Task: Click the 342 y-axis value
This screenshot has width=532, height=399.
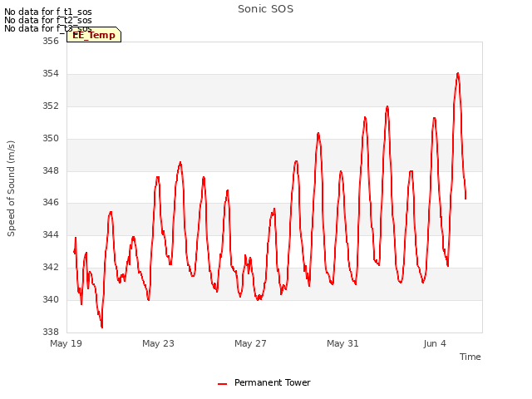Action: [51, 268]
